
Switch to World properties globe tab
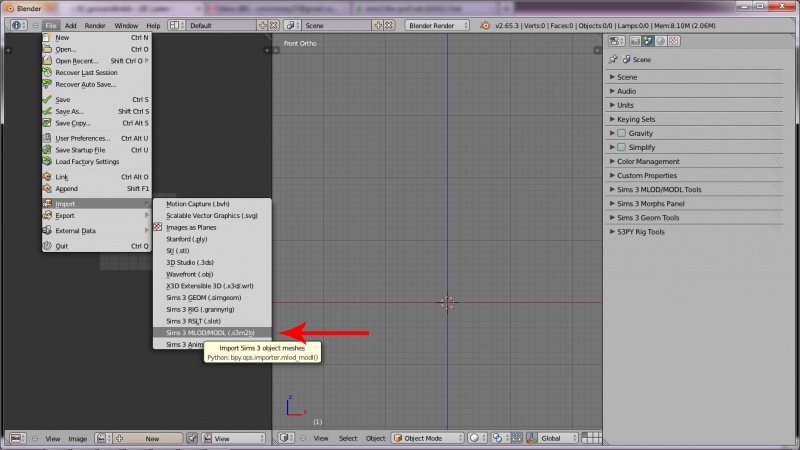click(x=661, y=41)
